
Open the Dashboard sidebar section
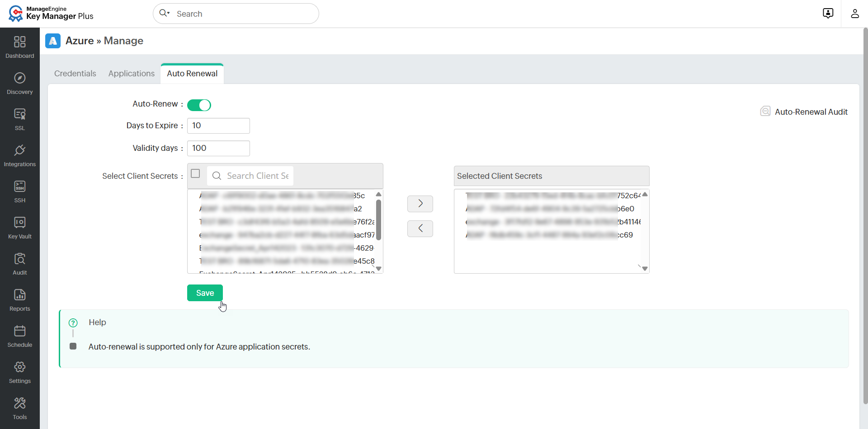(20, 47)
